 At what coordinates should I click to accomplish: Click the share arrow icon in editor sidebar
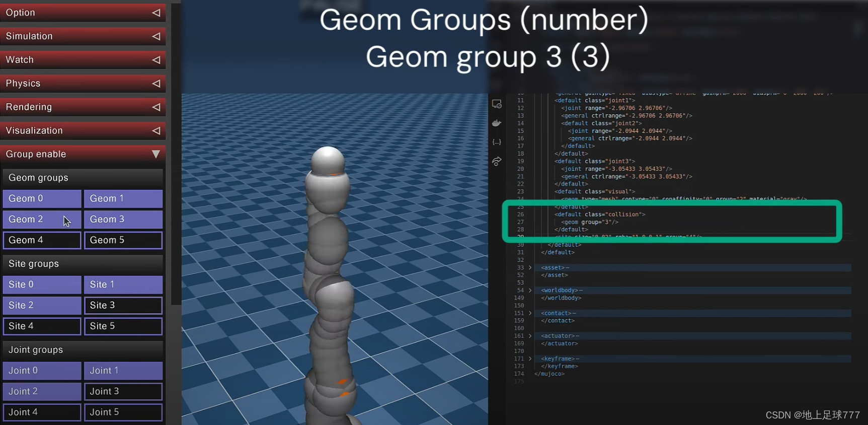[x=497, y=161]
